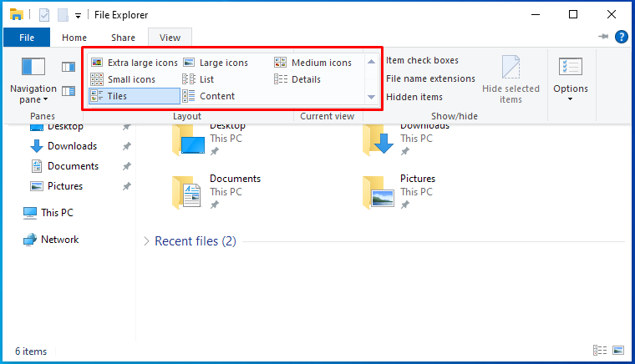The image size is (635, 364).
Task: Select Documents in navigation pane
Action: point(73,166)
